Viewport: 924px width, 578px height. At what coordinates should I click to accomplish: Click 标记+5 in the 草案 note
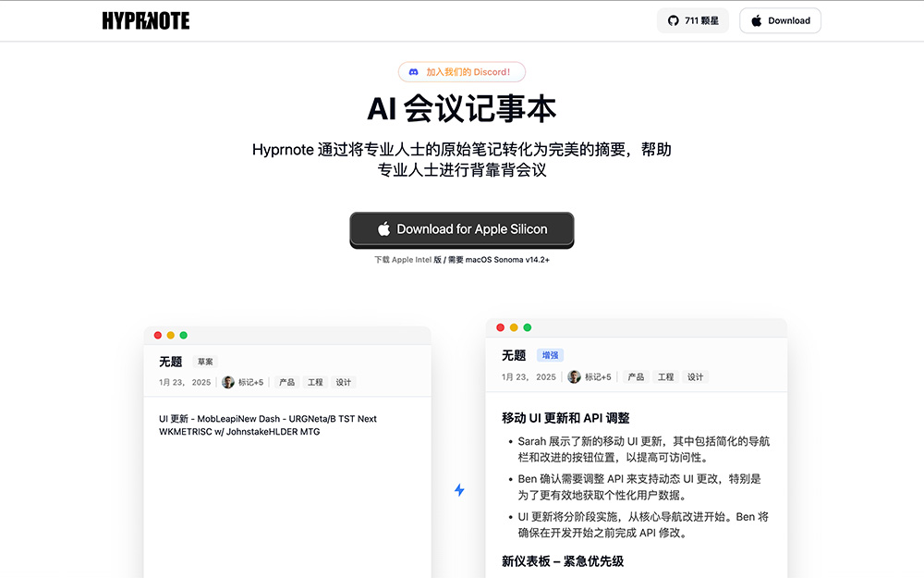pos(250,382)
